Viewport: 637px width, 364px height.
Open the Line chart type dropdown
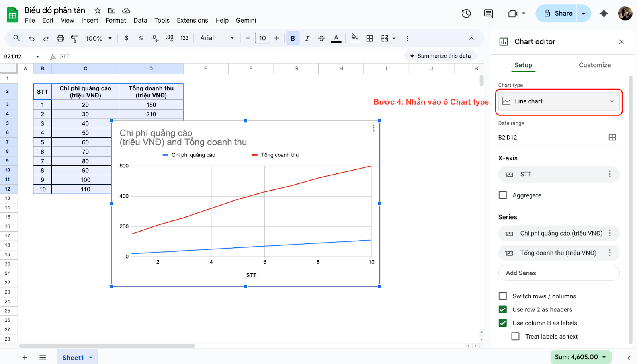pyautogui.click(x=559, y=101)
